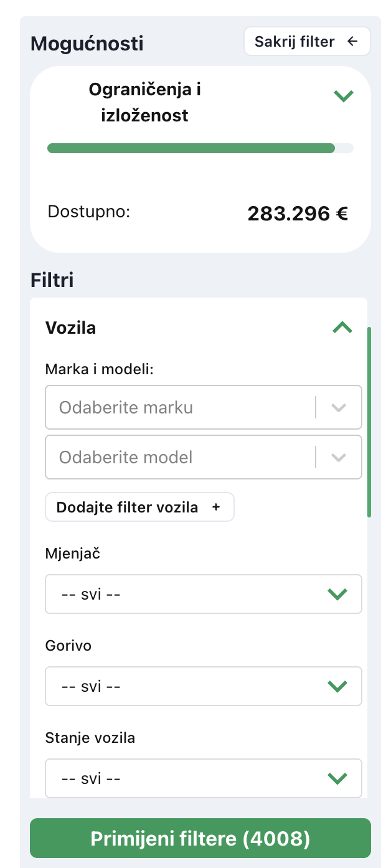This screenshot has height=868, width=386.
Task: Click the gray arrow in Odaberite model box
Action: click(338, 458)
